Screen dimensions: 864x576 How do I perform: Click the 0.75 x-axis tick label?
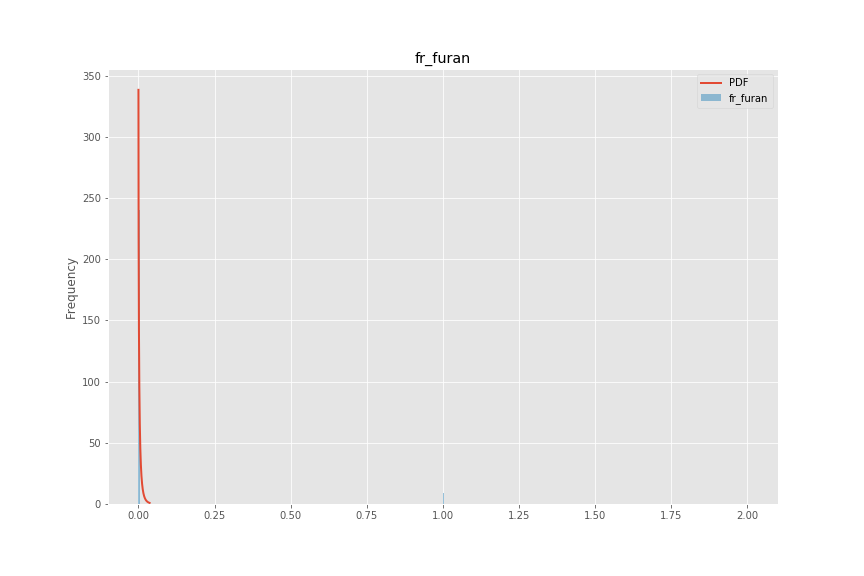(x=366, y=515)
